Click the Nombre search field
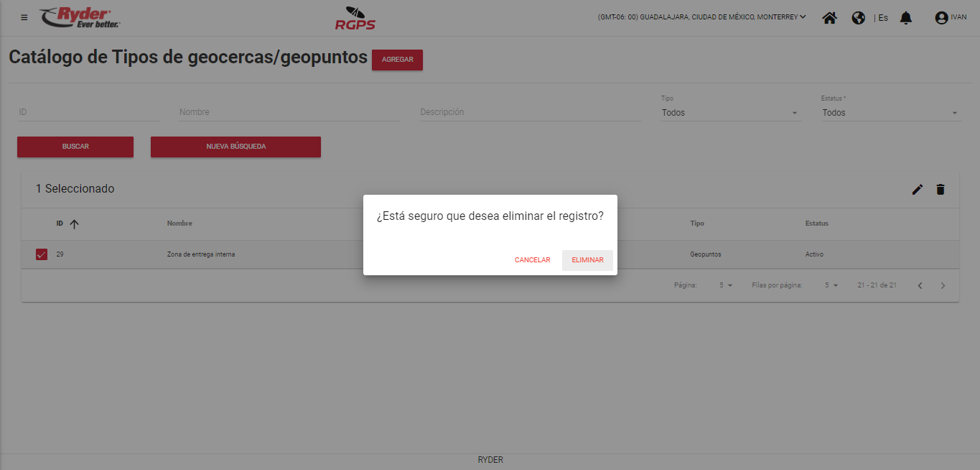 coord(289,112)
